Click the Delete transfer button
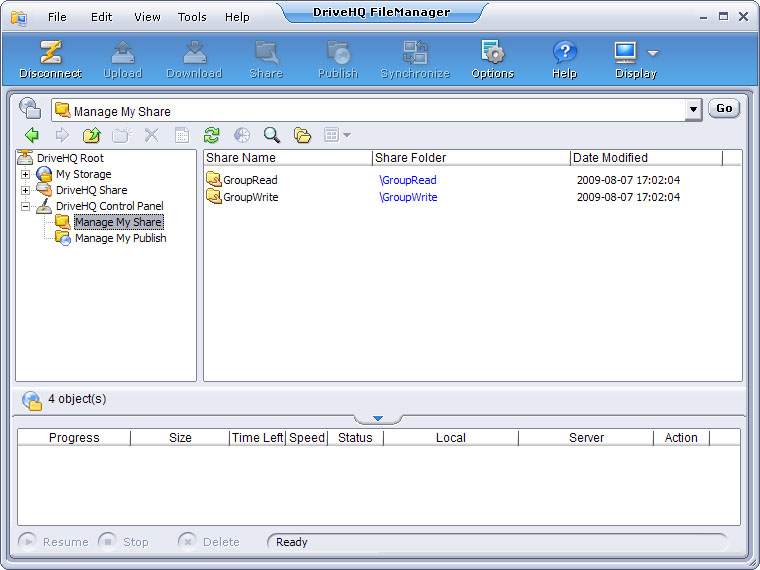The height and width of the screenshot is (570, 760). tap(209, 541)
